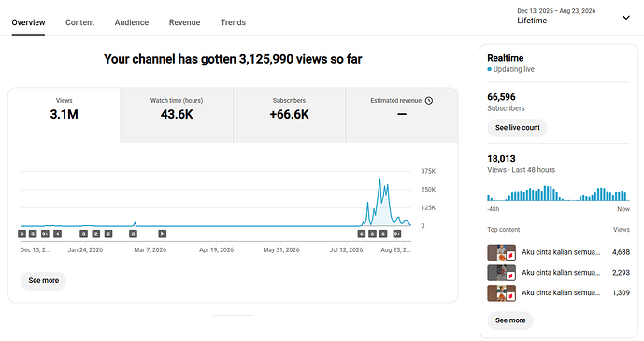Viewport: 644px width, 341px height.
Task: Click the '4' video marker under the chart
Action: click(58, 234)
